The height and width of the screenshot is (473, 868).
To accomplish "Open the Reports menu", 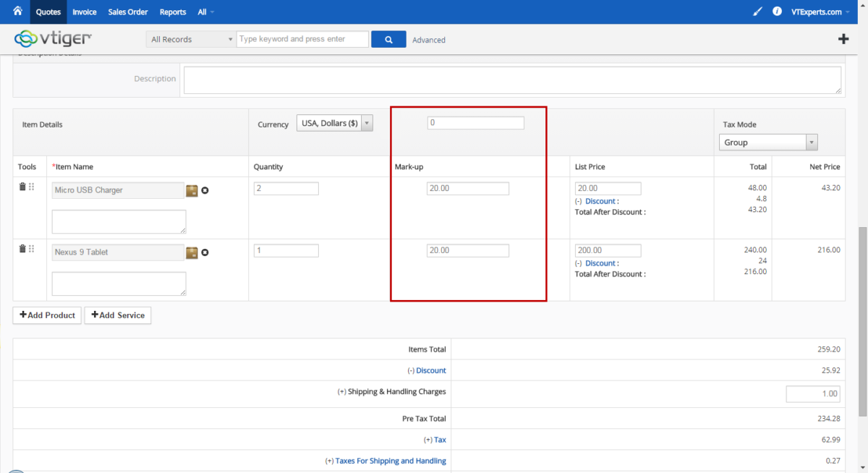I will coord(172,12).
